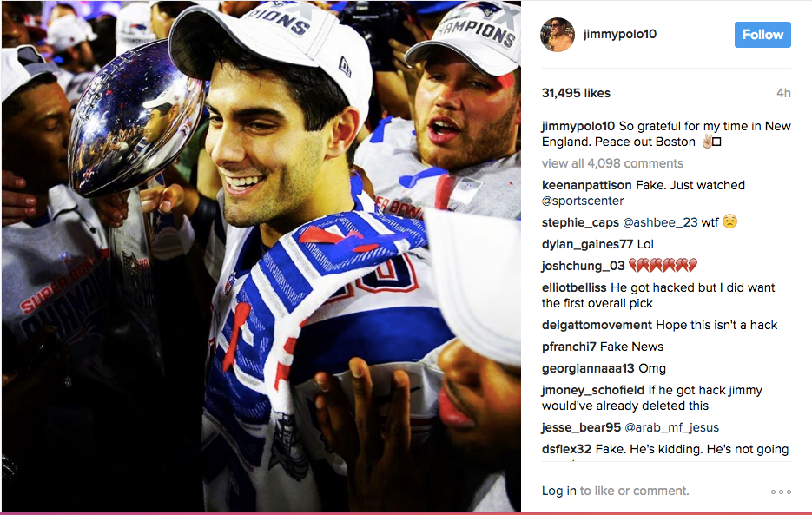The height and width of the screenshot is (515, 812).
Task: Open joshchung_03 commenter profile
Action: click(x=583, y=266)
